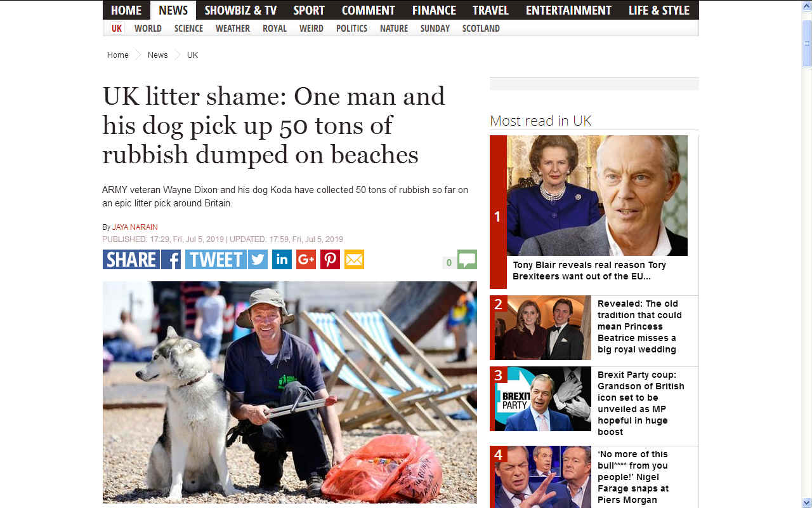Screen dimensions: 812x508
Task: Open SCOTLAND news subsection
Action: [x=481, y=28]
